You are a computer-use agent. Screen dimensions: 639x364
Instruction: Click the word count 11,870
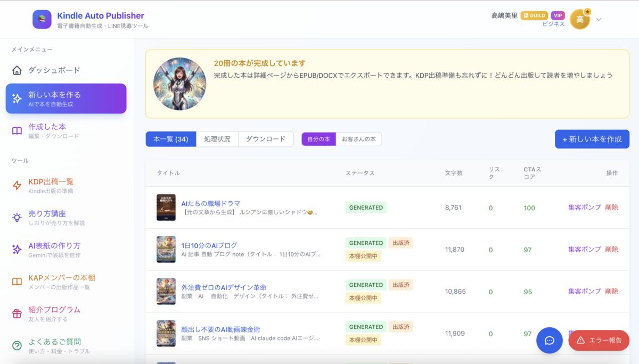click(x=455, y=249)
